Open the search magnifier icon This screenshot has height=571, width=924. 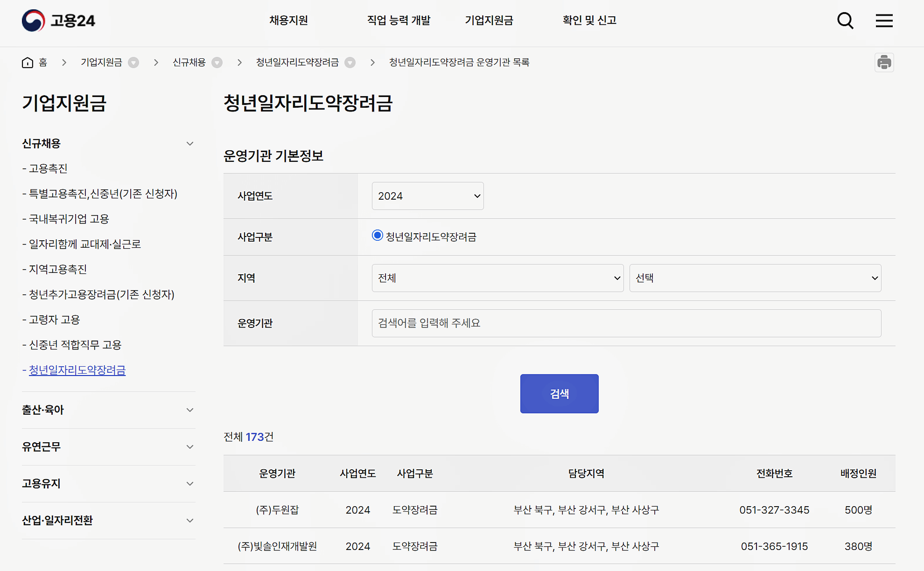point(845,21)
